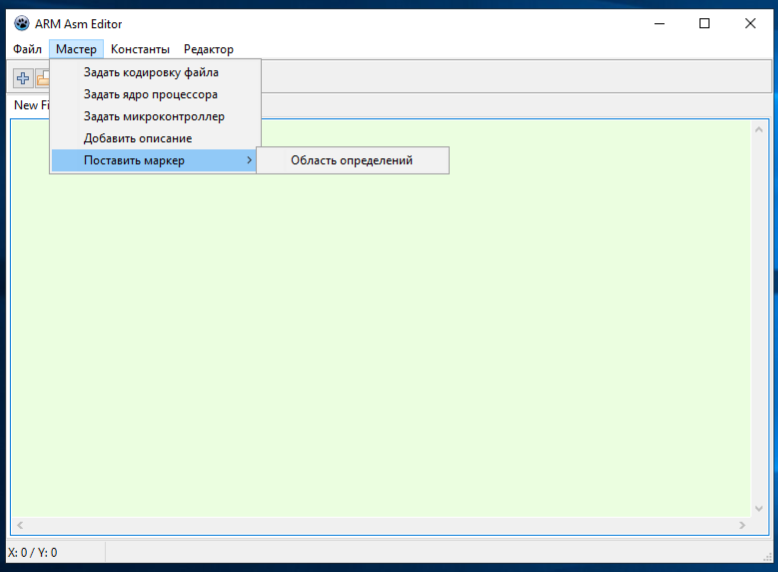Select Задать кодировку файла
This screenshot has height=572, width=778.
154,72
